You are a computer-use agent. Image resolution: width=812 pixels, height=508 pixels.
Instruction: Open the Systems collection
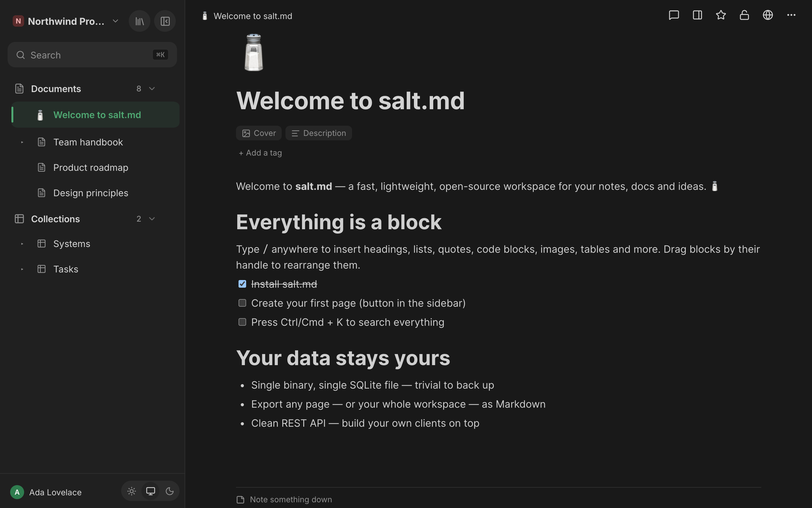pos(71,244)
